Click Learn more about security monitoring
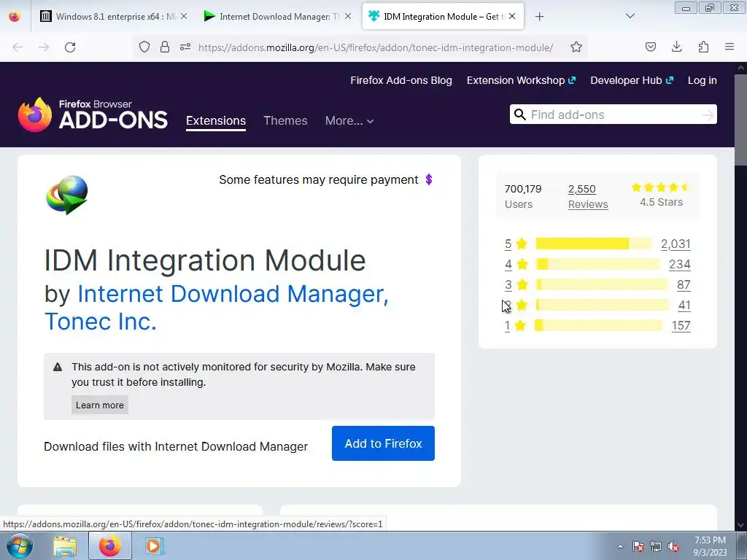747x560 pixels. pyautogui.click(x=99, y=405)
